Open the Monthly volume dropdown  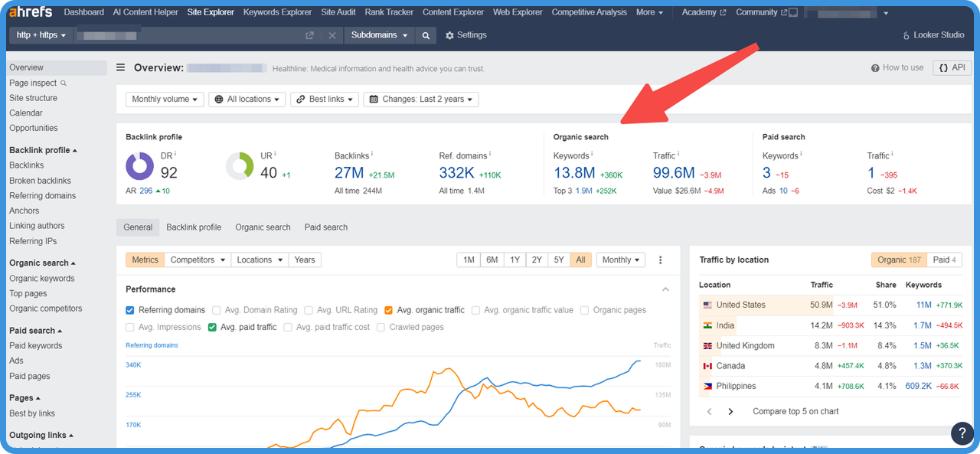pos(165,100)
